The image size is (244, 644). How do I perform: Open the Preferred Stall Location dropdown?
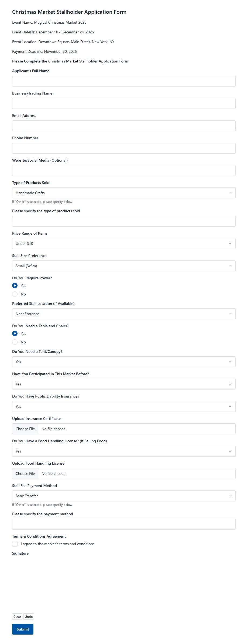coord(124,314)
